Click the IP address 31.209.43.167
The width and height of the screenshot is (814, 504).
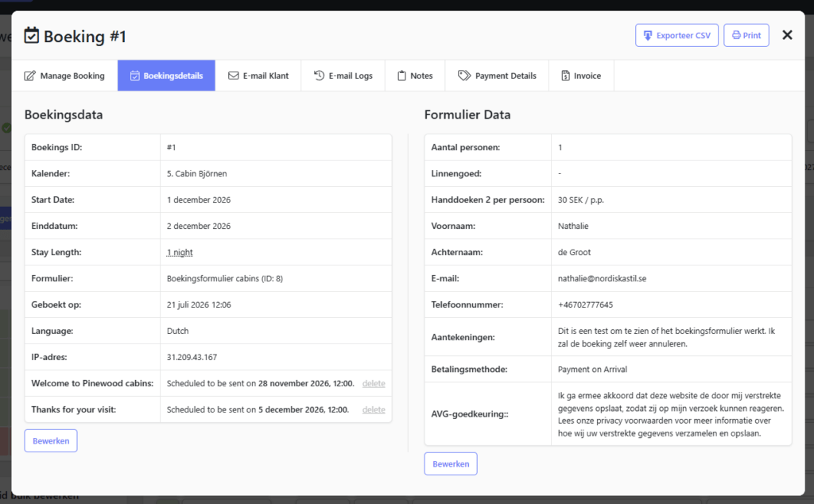coord(192,357)
